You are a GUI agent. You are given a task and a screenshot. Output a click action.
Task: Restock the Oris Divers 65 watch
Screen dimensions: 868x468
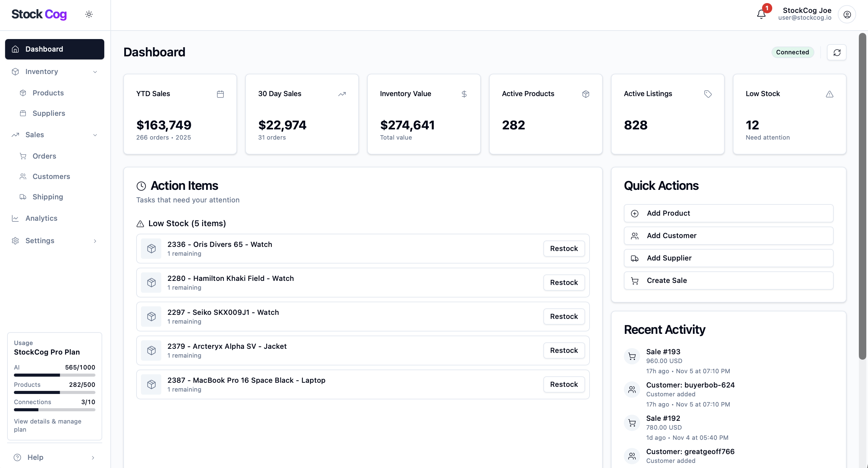coord(563,248)
